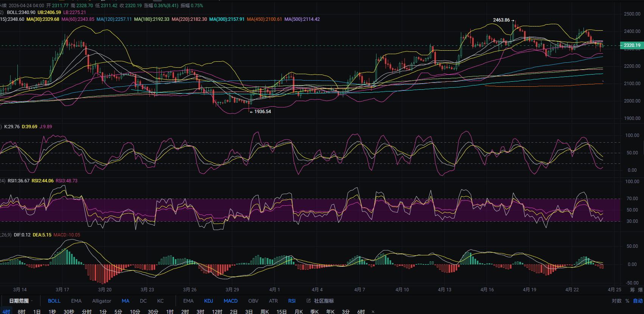Viewport: 644px width, 314px height.
Task: Click the × icon after 6时
Action: coord(373,312)
